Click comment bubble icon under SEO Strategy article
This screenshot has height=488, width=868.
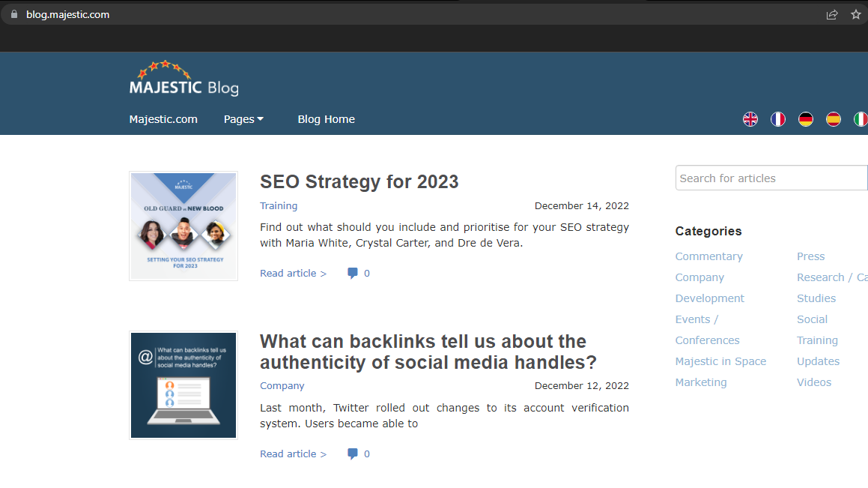352,273
